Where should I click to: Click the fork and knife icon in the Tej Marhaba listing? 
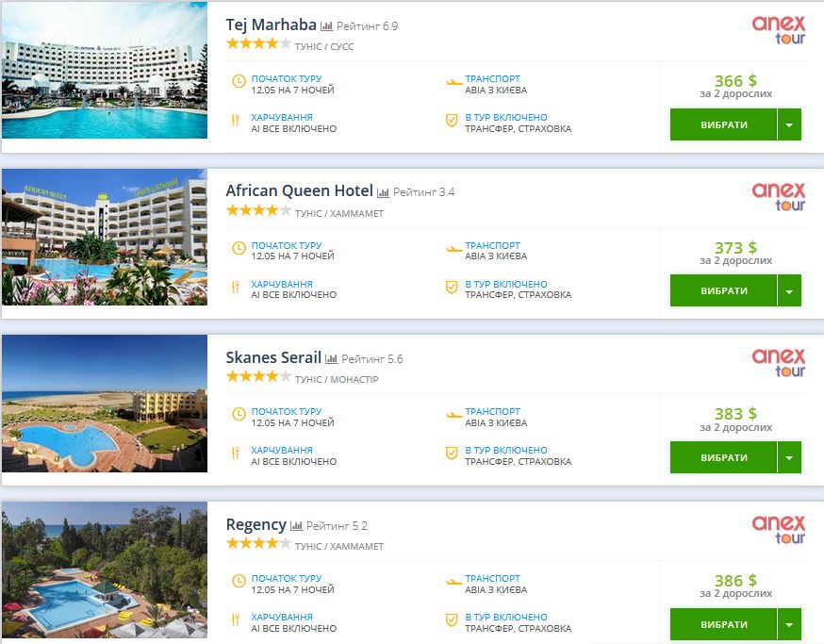tap(238, 121)
